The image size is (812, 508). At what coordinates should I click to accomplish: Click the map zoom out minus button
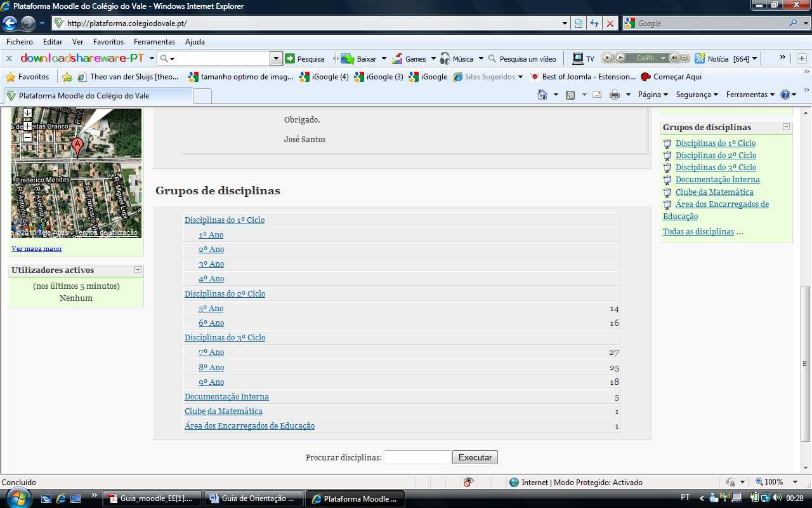tap(27, 137)
